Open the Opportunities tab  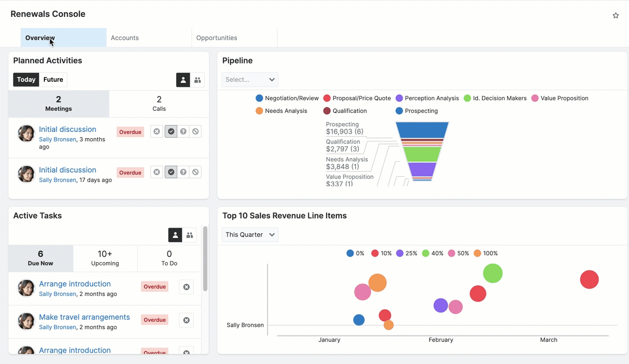[216, 37]
